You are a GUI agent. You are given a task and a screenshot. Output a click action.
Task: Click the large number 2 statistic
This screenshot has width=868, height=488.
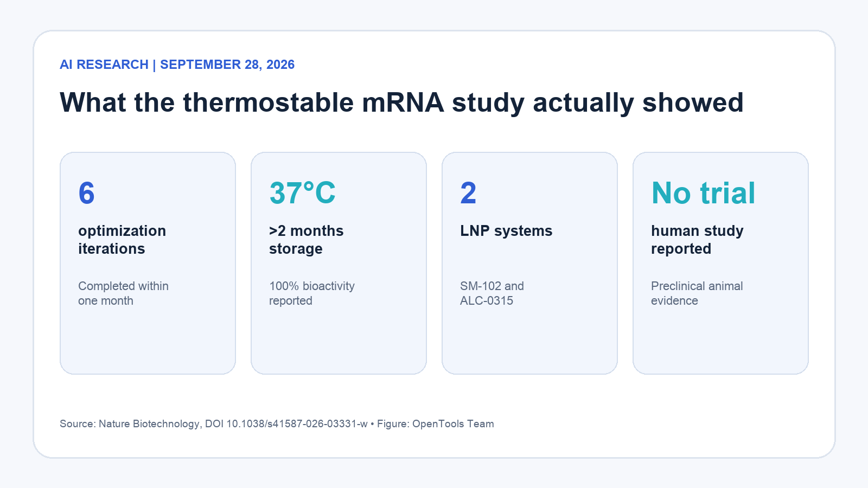[x=468, y=193]
